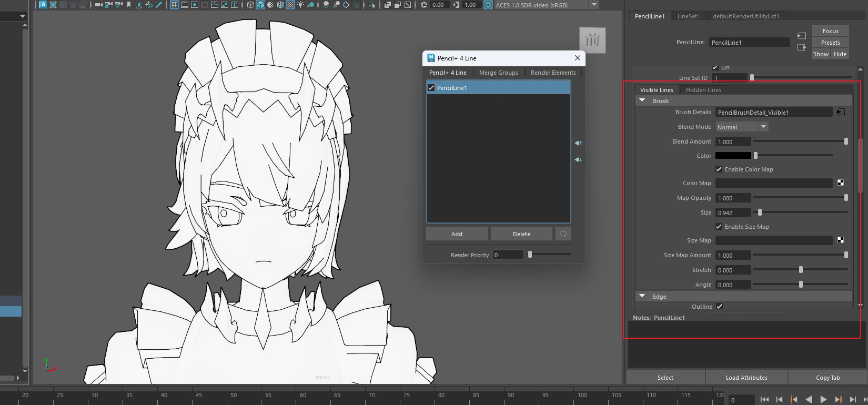Toggle the Enable Size Map checkbox

[719, 227]
